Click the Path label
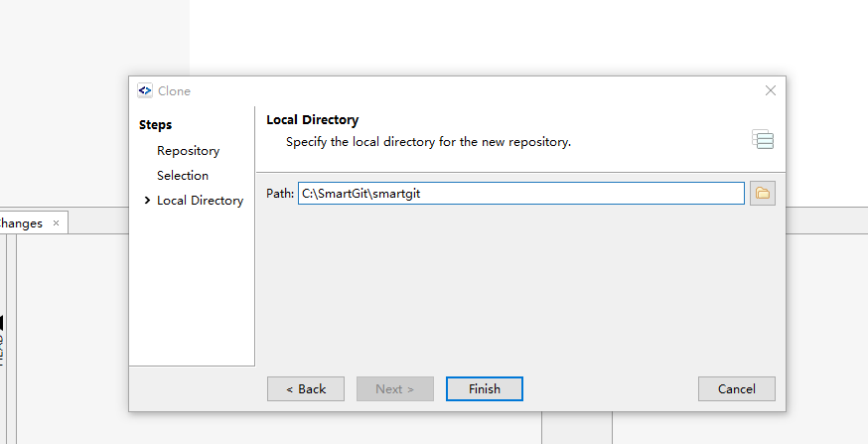Screen dimensions: 868x444 pyautogui.click(x=280, y=194)
